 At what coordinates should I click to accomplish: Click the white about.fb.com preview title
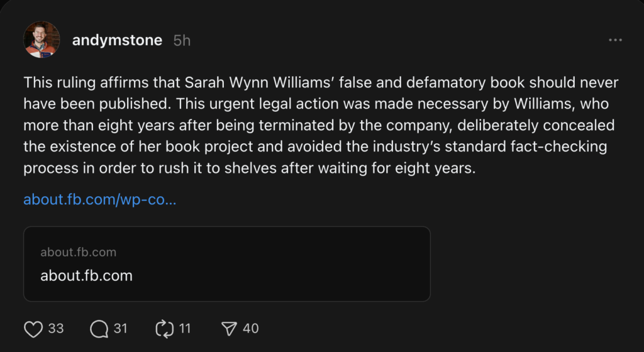pos(86,275)
